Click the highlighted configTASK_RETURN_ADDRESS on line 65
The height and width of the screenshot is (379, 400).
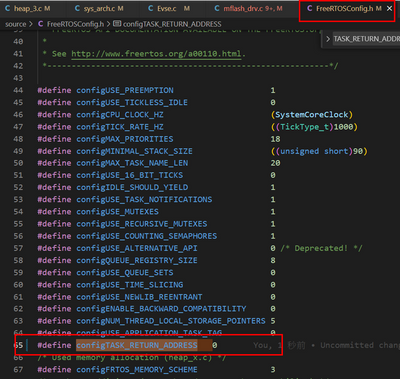137,345
